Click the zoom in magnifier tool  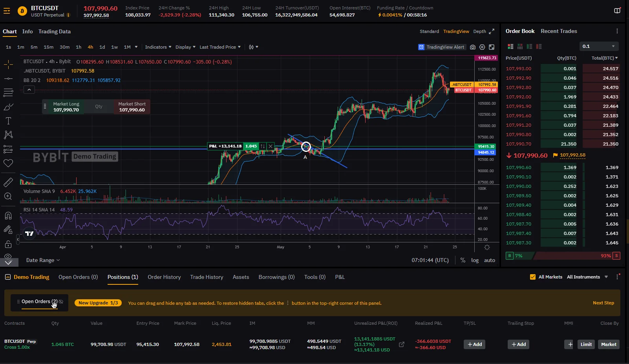tap(8, 197)
